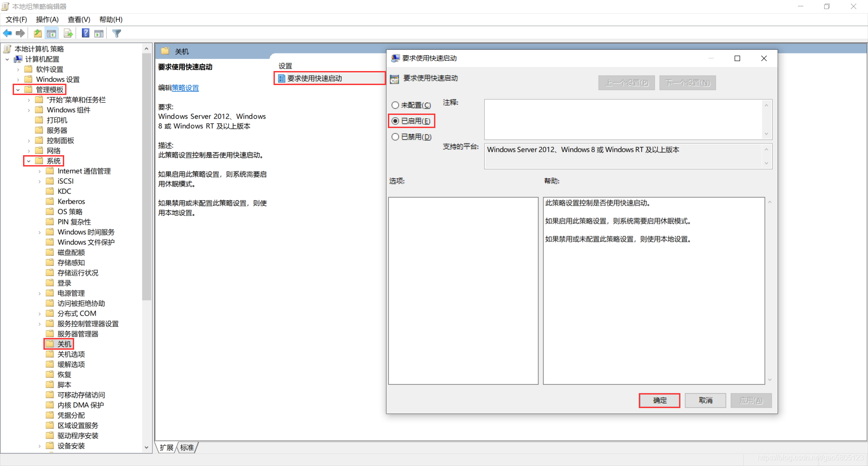Open the 帮助(H) menu

[x=111, y=19]
